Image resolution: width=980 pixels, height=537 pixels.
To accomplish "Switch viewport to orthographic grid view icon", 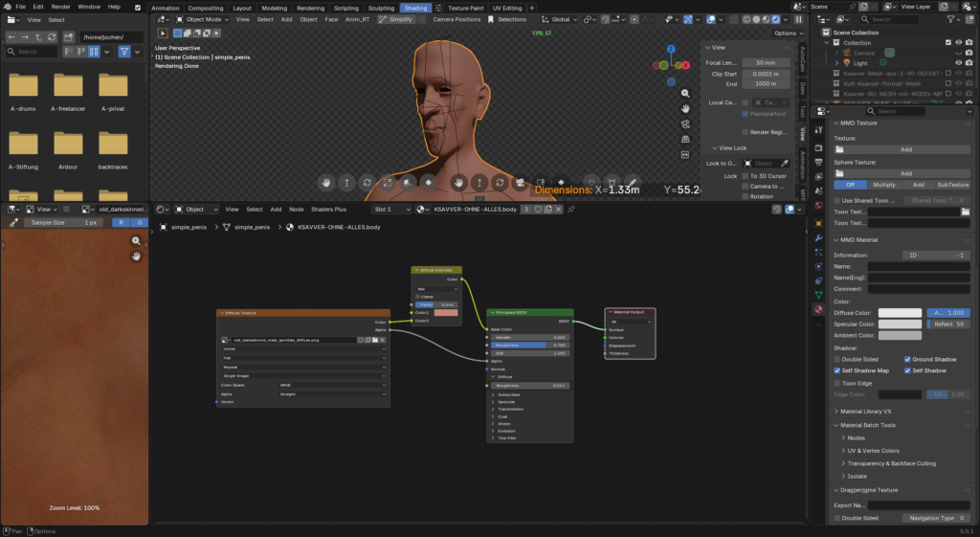I will [685, 139].
